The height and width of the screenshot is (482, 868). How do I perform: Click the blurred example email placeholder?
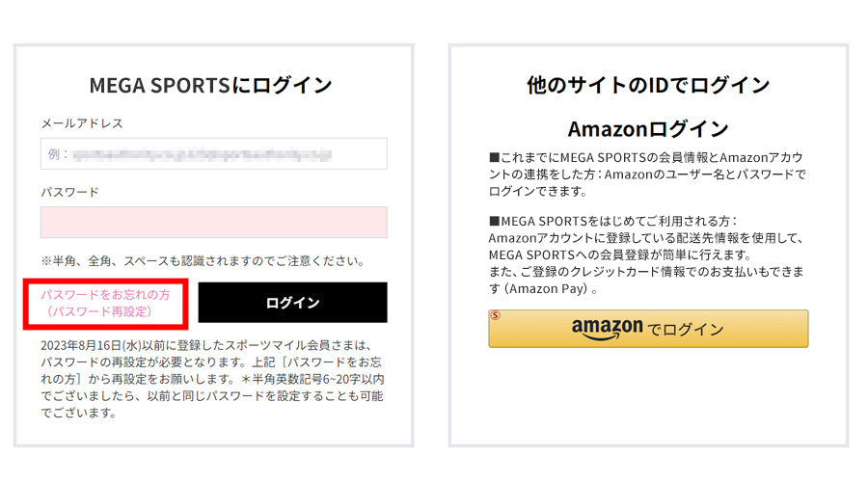point(203,154)
